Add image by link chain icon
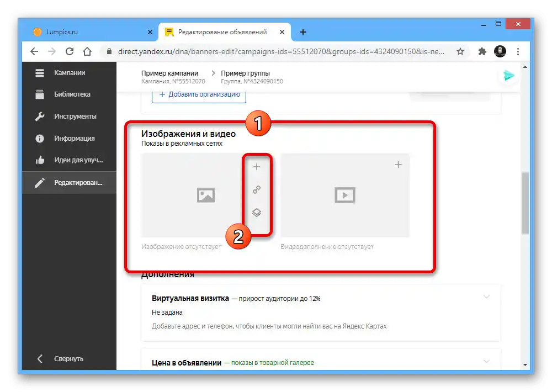Image resolution: width=552 pixels, height=392 pixels. 257,189
